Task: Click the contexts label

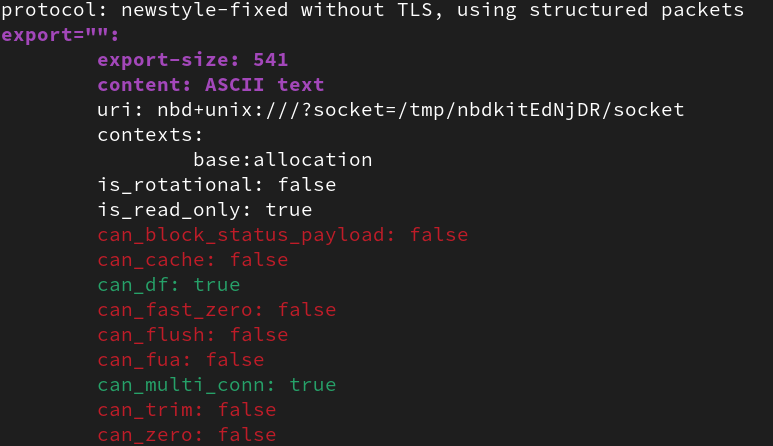Action: pyautogui.click(x=150, y=135)
